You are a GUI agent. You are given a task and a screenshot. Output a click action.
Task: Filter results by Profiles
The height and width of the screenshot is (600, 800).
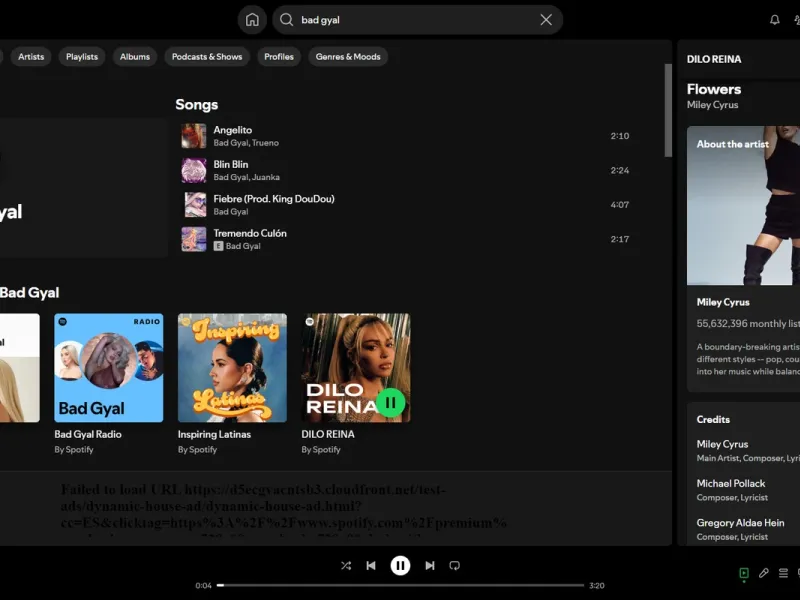click(279, 57)
